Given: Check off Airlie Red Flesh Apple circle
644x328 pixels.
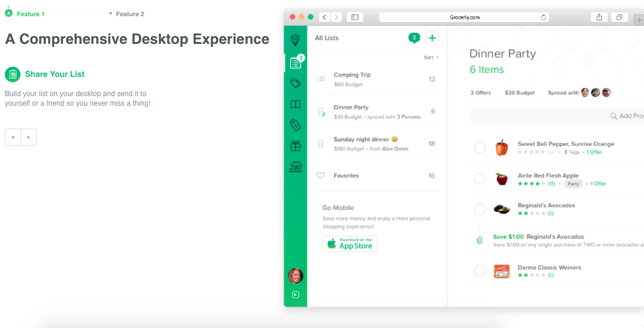Looking at the screenshot, I should pos(480,178).
